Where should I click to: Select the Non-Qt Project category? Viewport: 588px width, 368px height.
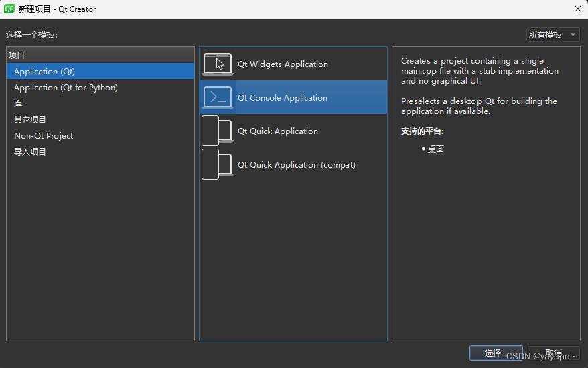click(x=100, y=136)
